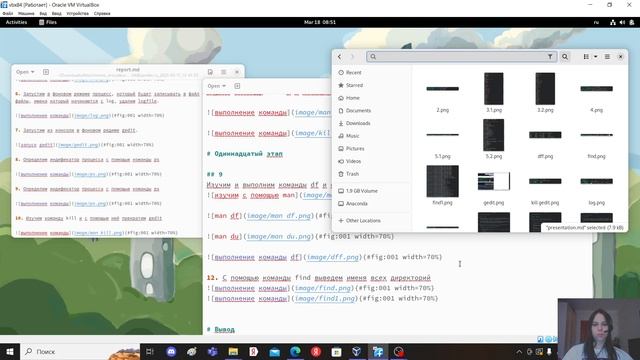Viewport: 640px width, 360px height.
Task: Click the filter icon in Files search bar
Action: (x=550, y=57)
